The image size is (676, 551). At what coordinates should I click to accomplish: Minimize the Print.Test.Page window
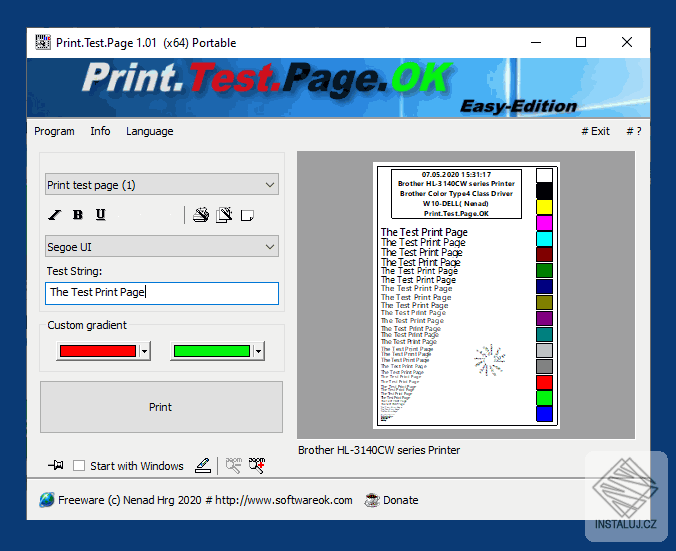(x=536, y=42)
